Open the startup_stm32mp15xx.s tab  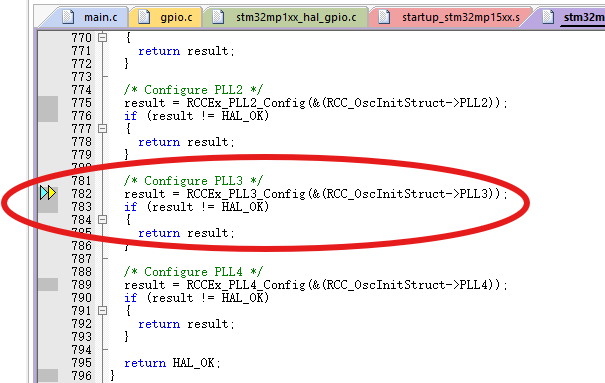click(450, 17)
